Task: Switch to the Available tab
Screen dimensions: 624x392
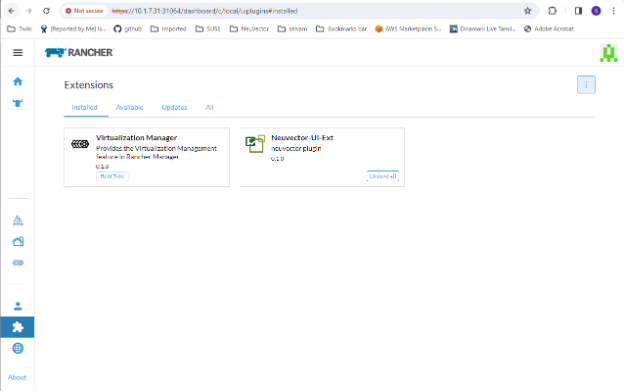Action: pos(129,107)
